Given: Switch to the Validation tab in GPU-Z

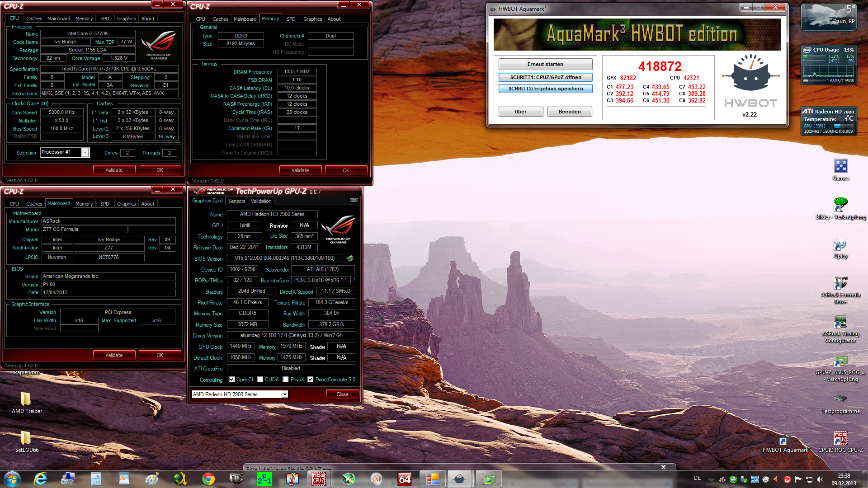Looking at the screenshot, I should 261,201.
